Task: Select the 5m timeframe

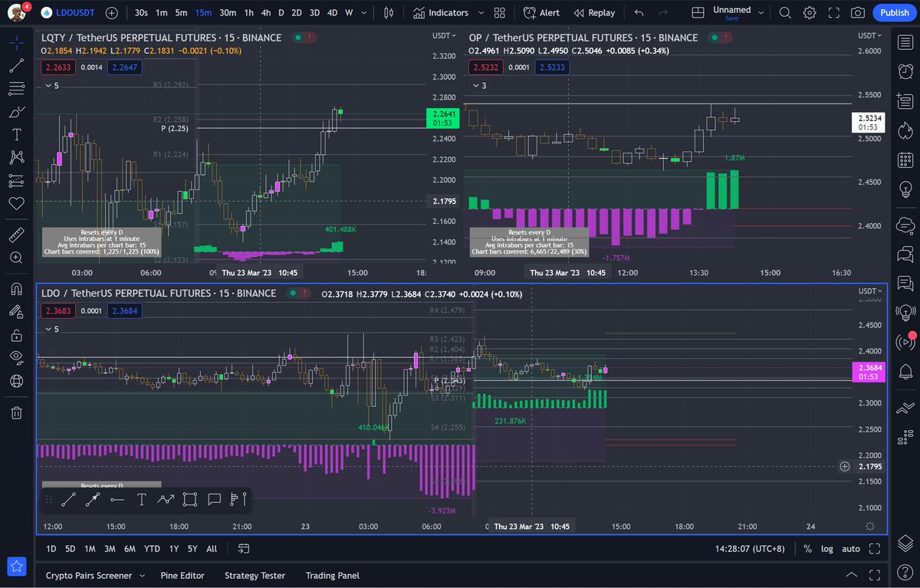Action: (181, 12)
